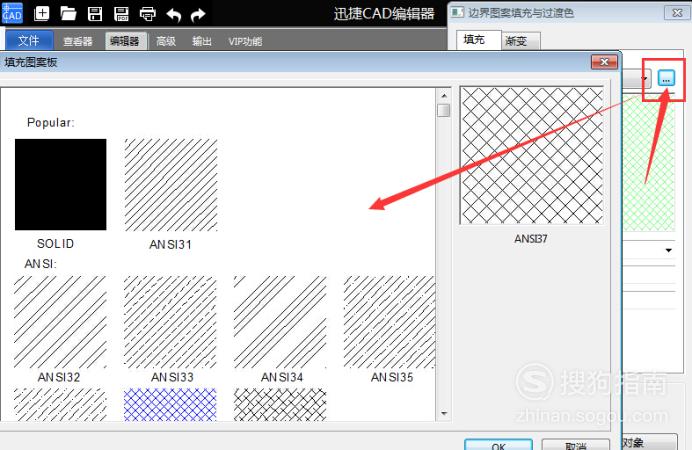Switch to the 编辑器 tab
Viewport: 692px width, 450px height.
pyautogui.click(x=125, y=41)
